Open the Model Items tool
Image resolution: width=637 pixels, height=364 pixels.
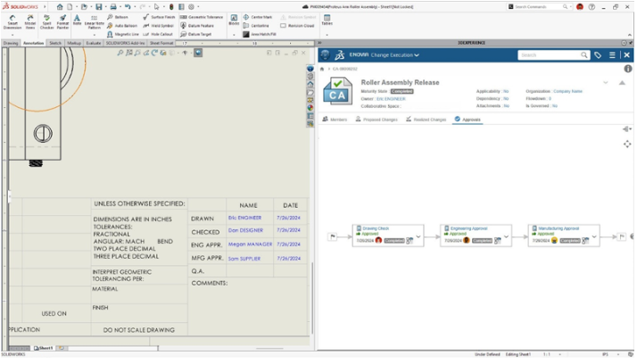30,22
